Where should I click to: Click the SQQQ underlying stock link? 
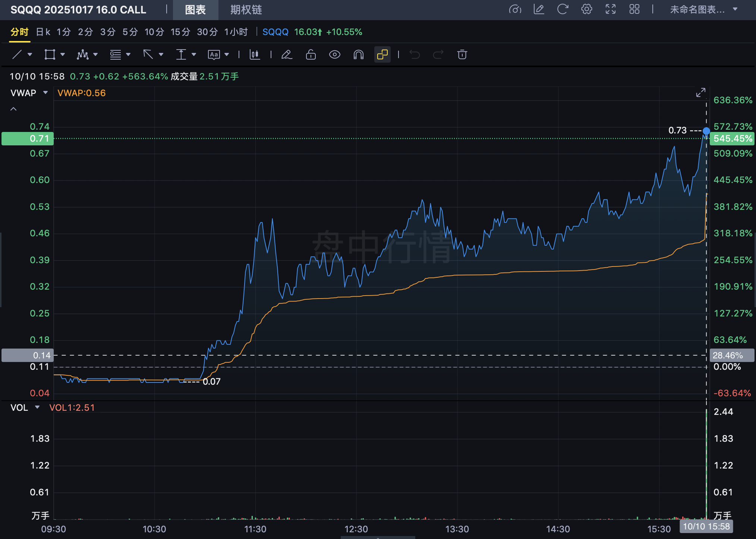pos(275,32)
